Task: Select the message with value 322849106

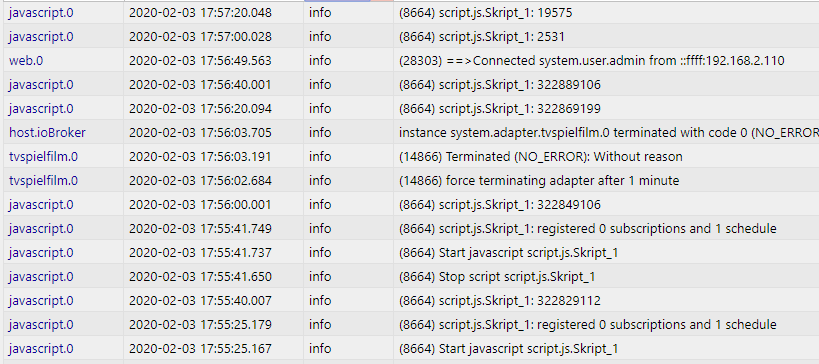Action: point(499,205)
